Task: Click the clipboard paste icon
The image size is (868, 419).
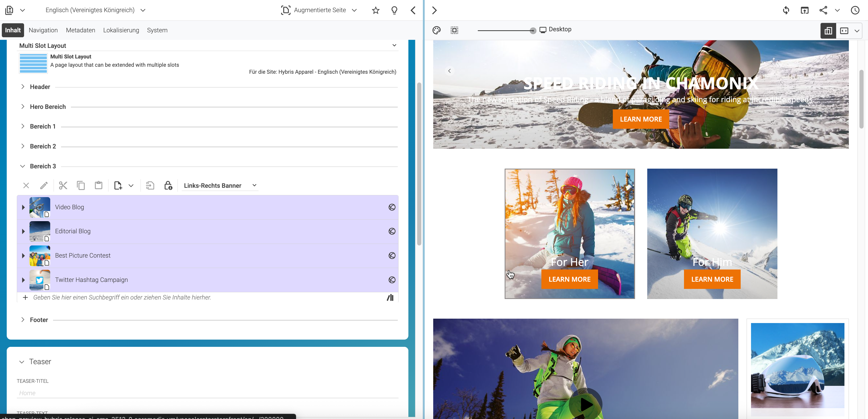Action: [x=98, y=185]
